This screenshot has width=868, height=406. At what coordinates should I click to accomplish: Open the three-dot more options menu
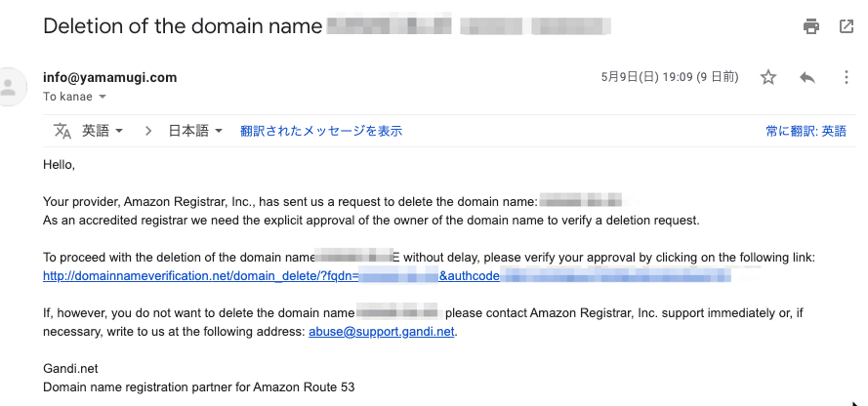[x=846, y=77]
